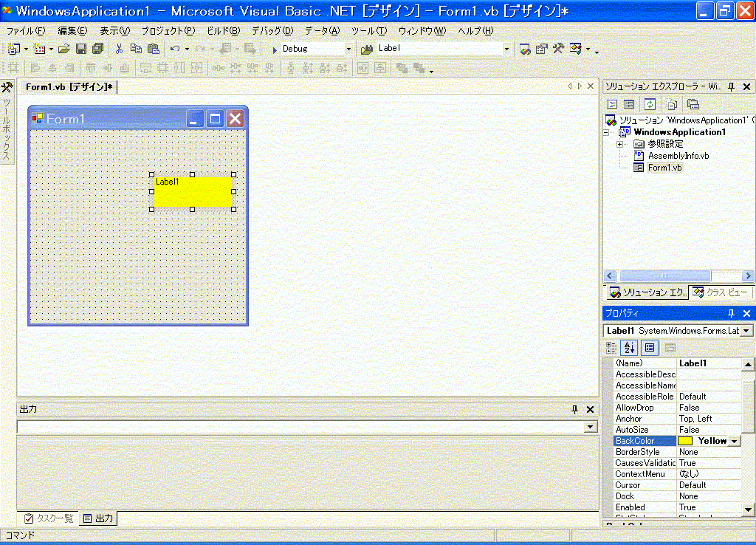The height and width of the screenshot is (545, 756).
Task: Click the Undo arrow icon
Action: (x=175, y=49)
